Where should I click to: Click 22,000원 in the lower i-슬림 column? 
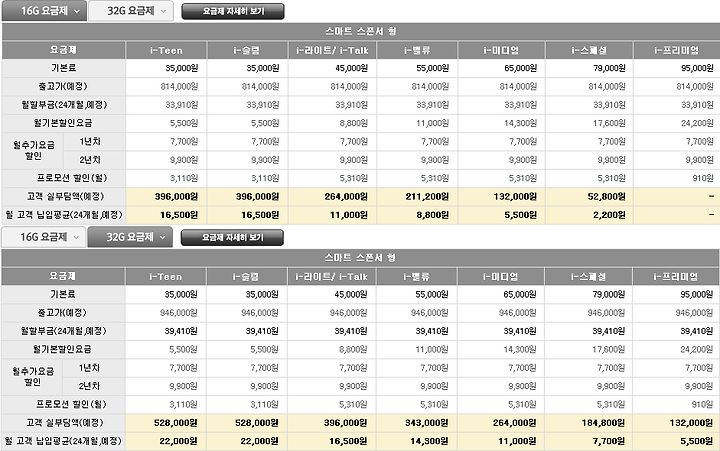(x=259, y=441)
